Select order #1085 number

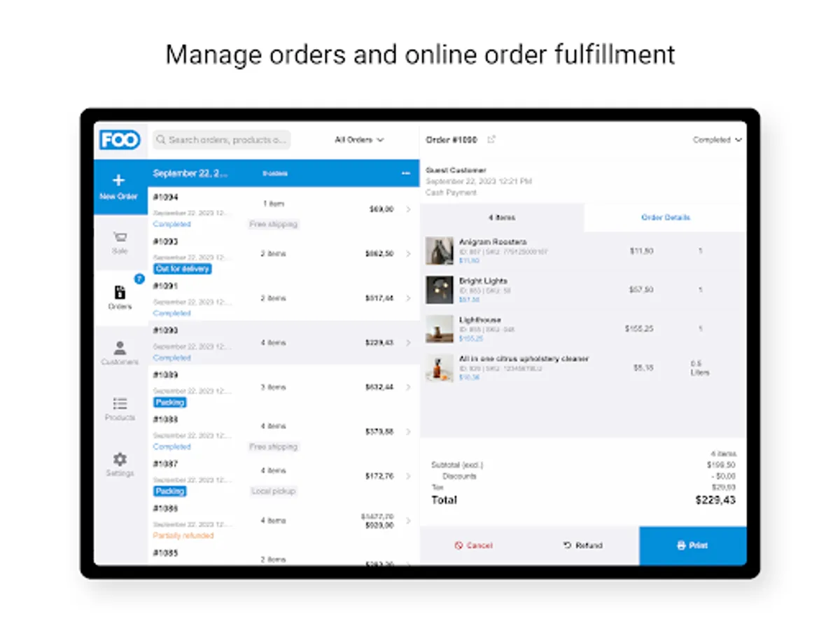[x=166, y=553]
